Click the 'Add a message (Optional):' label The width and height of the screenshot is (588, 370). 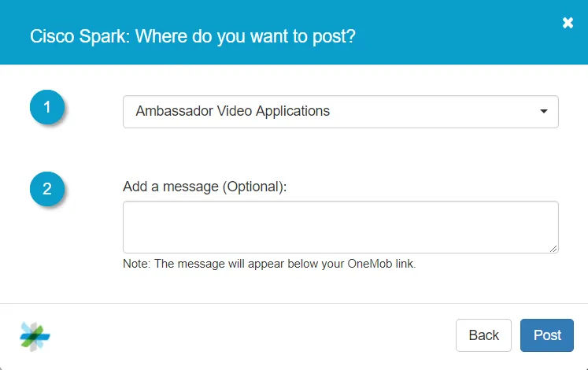tap(205, 187)
